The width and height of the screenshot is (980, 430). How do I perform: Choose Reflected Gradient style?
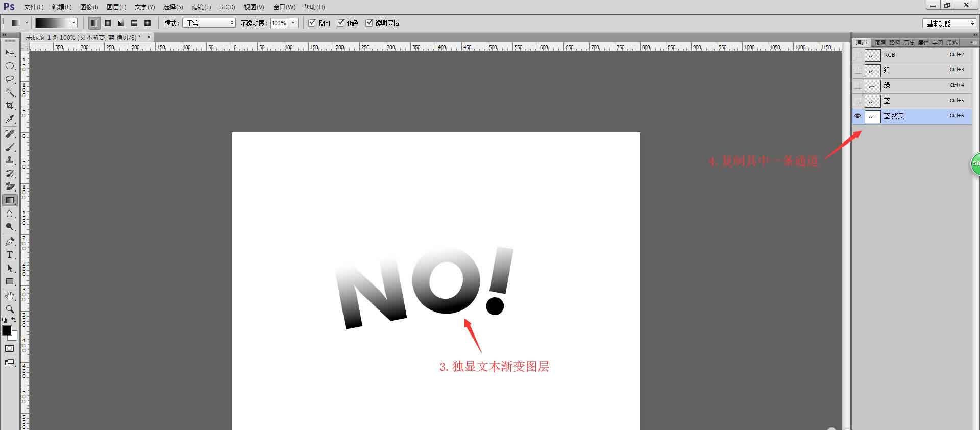[134, 23]
